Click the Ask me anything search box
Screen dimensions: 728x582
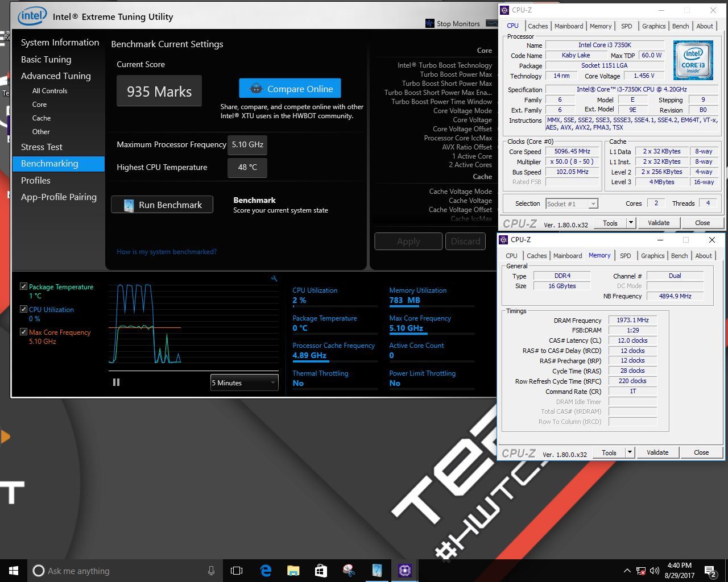[x=125, y=571]
